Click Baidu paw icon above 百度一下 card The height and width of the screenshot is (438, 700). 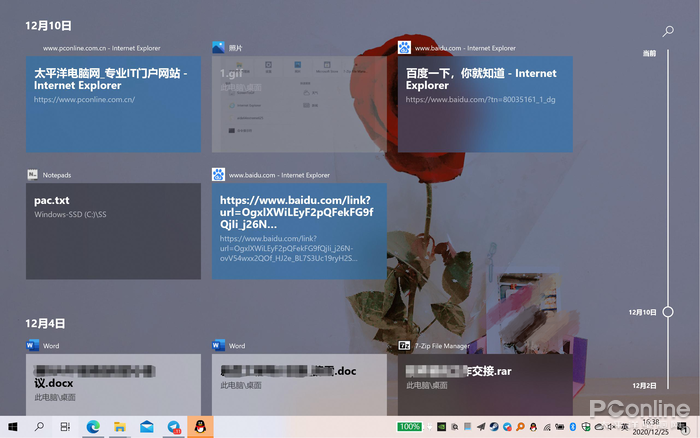click(404, 47)
